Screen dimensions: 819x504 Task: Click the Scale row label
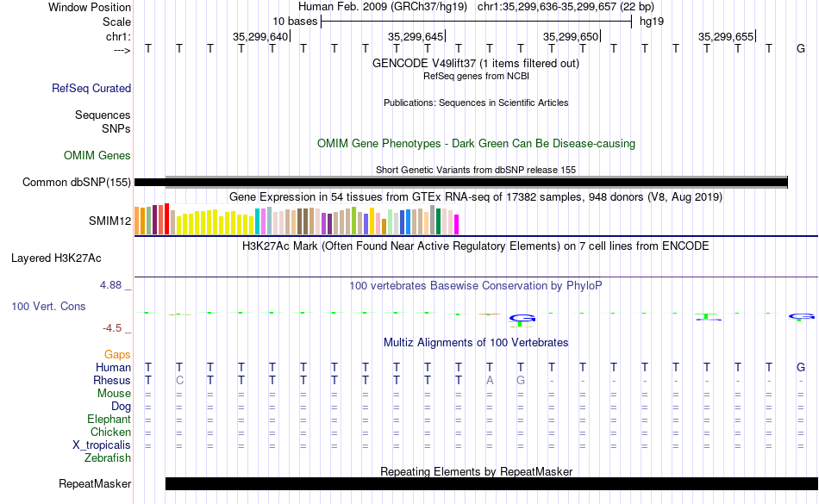(x=116, y=22)
